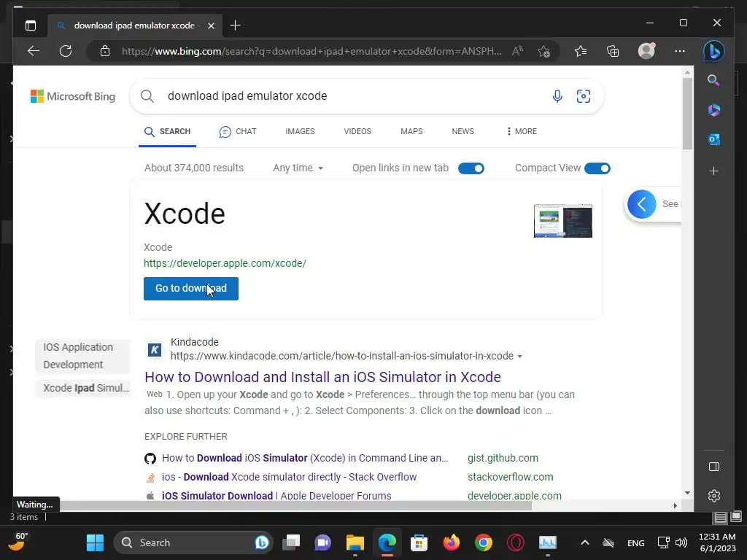
Task: Open Google Chrome from the taskbar
Action: point(484,542)
